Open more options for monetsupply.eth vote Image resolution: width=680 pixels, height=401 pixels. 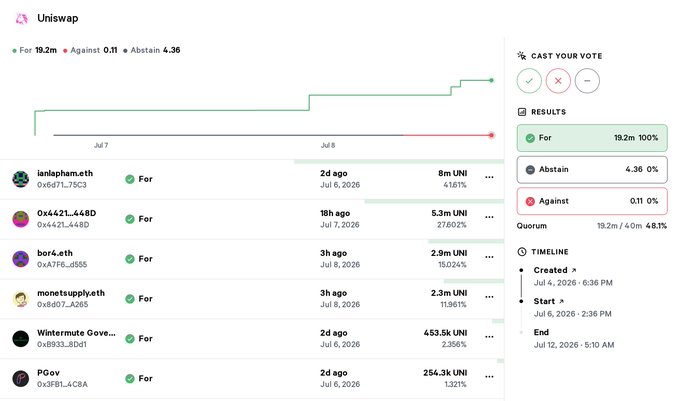[x=489, y=297]
